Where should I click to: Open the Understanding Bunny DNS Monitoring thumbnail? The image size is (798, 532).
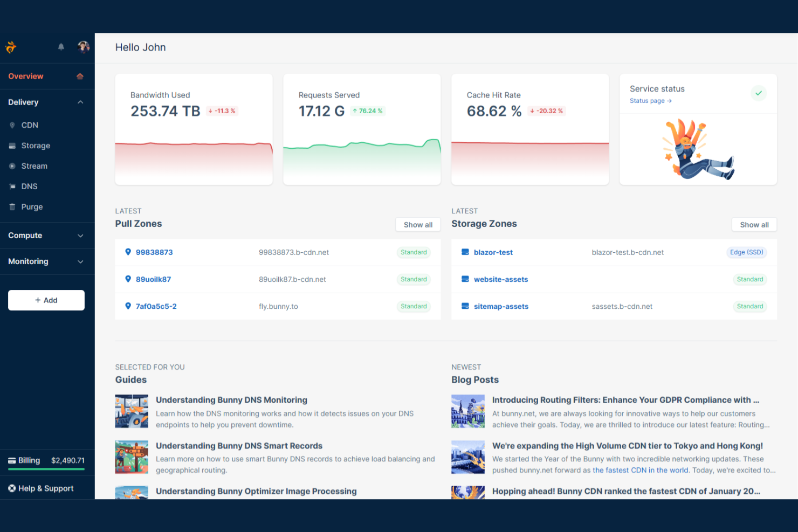(131, 411)
